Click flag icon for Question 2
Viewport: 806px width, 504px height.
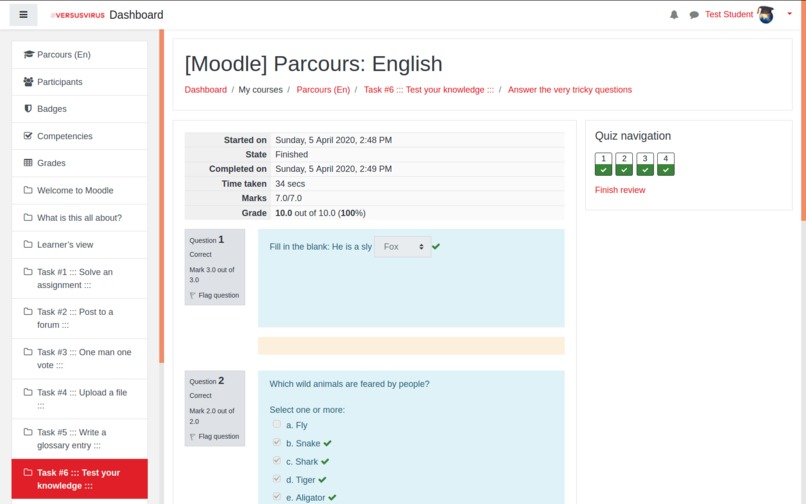tap(193, 437)
